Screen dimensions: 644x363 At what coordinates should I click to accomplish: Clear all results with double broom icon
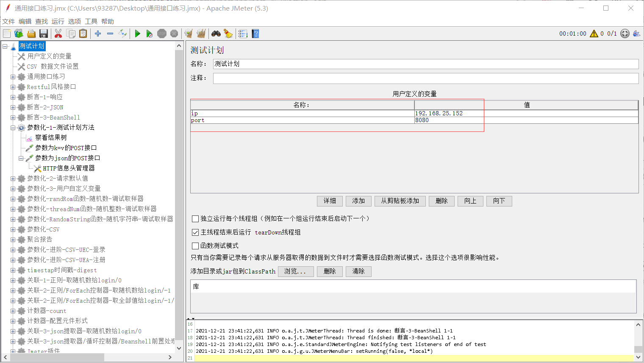[x=201, y=34]
